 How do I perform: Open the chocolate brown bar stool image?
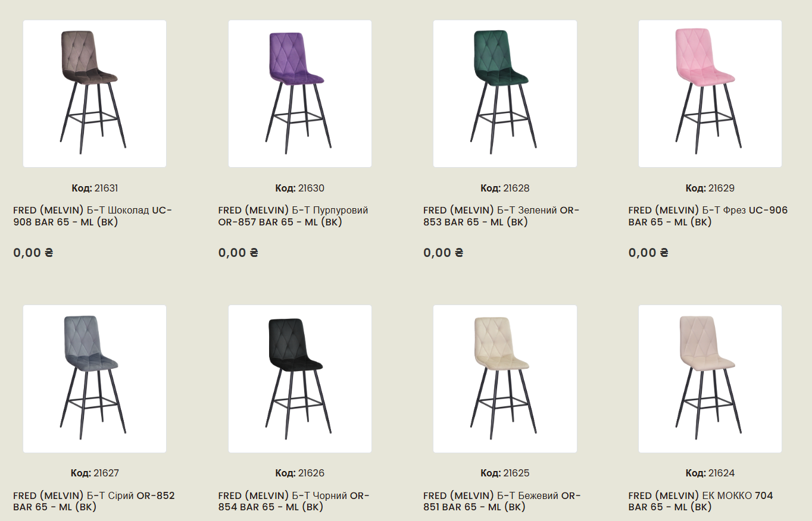(95, 94)
